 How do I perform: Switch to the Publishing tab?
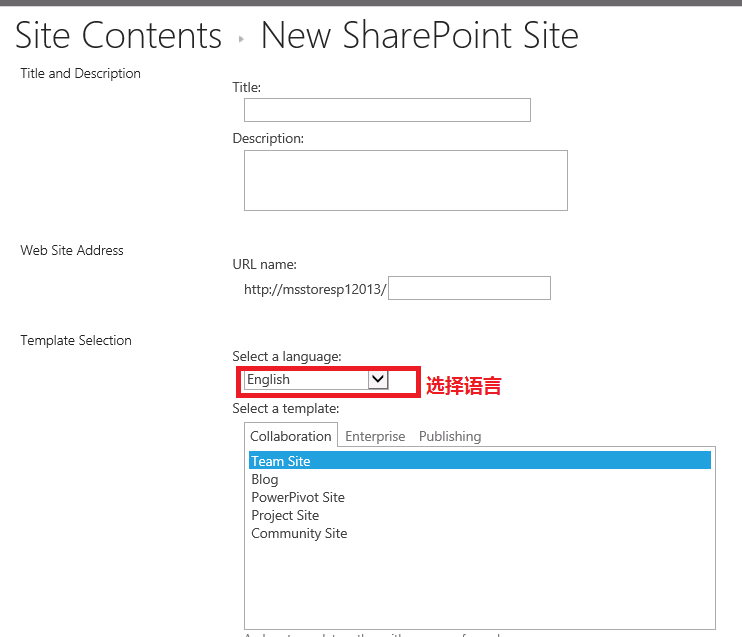[x=450, y=436]
